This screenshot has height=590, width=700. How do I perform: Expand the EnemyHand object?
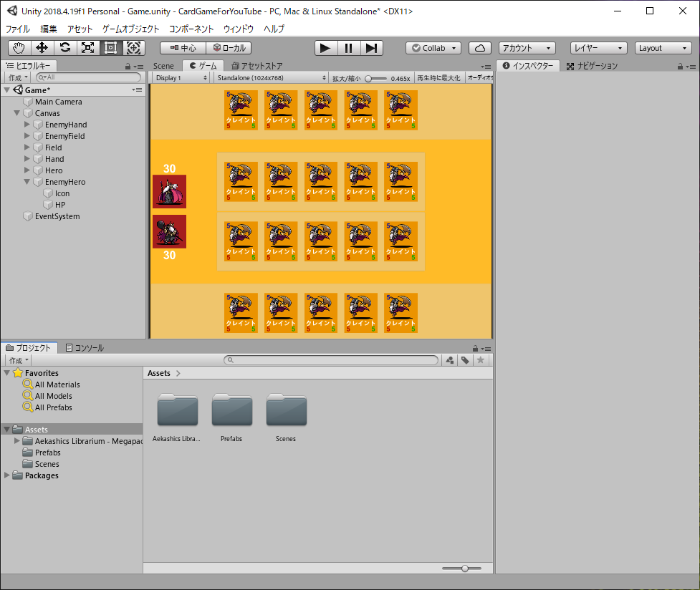coord(27,125)
